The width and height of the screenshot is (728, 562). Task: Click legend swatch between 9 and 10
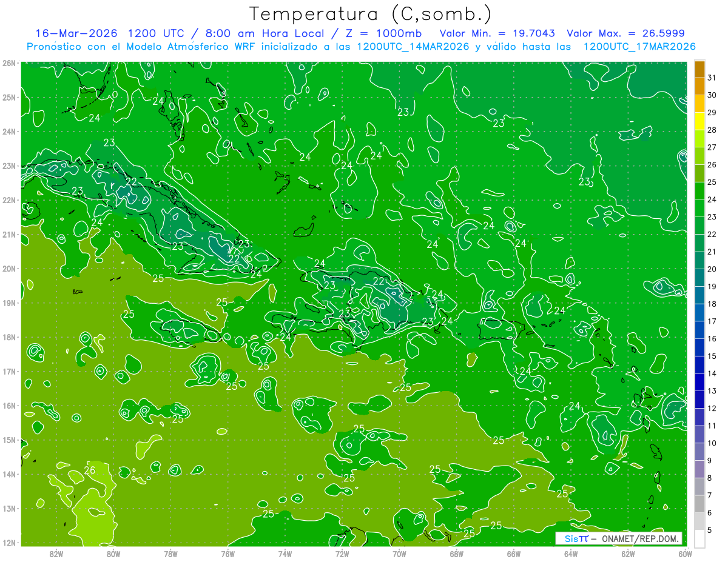pos(700,452)
